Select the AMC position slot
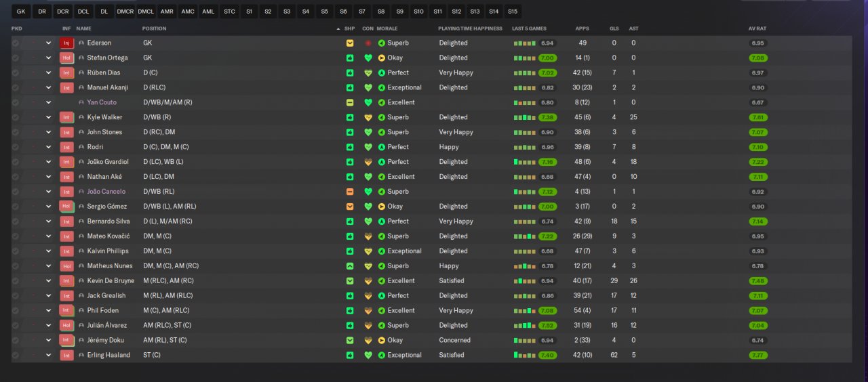The height and width of the screenshot is (382, 868). (188, 12)
